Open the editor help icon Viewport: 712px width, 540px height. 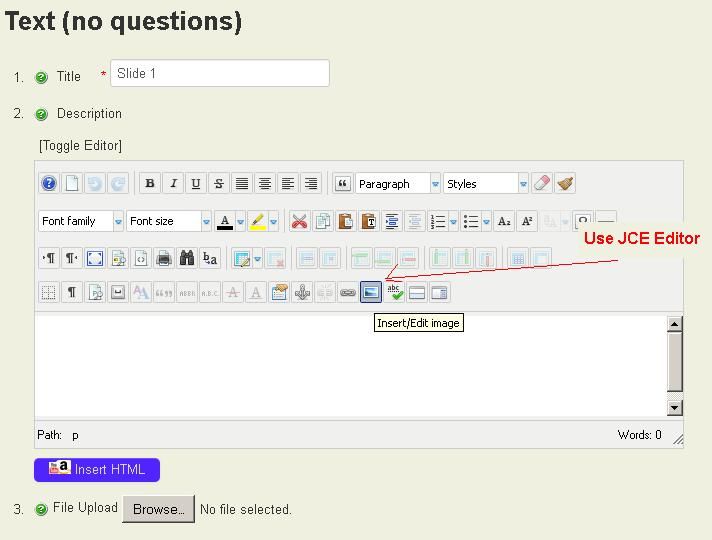coord(48,184)
